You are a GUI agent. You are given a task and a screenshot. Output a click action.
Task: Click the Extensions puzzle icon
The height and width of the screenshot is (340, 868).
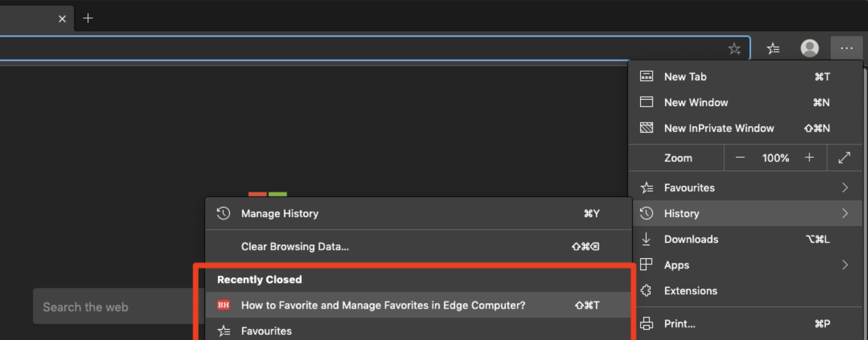pos(647,291)
